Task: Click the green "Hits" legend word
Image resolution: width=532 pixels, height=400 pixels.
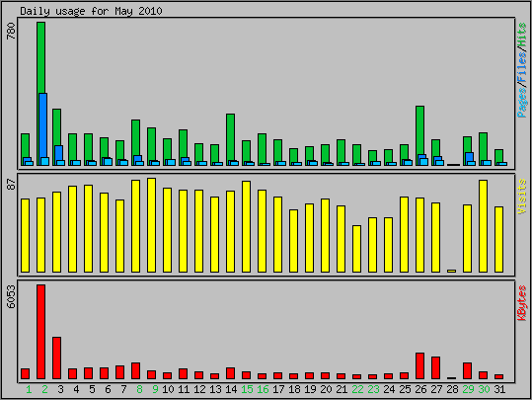Action: click(x=521, y=36)
